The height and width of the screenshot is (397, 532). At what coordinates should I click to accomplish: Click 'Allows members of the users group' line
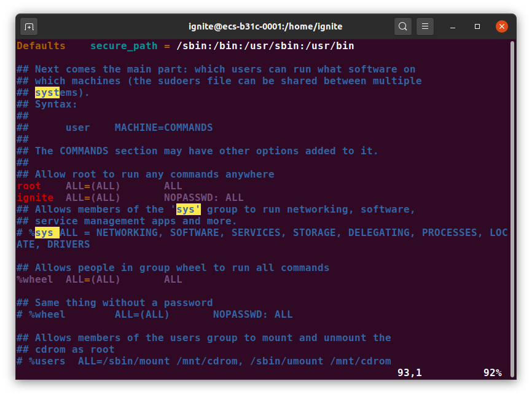point(204,338)
